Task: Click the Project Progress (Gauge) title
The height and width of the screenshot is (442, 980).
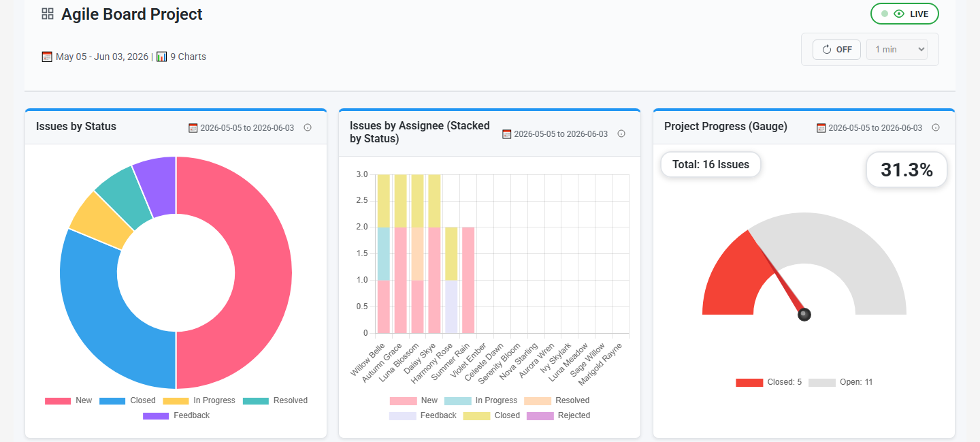Action: tap(725, 126)
